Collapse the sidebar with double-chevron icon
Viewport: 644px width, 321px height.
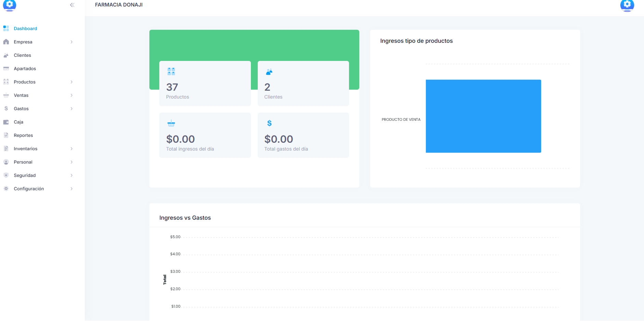[x=72, y=5]
